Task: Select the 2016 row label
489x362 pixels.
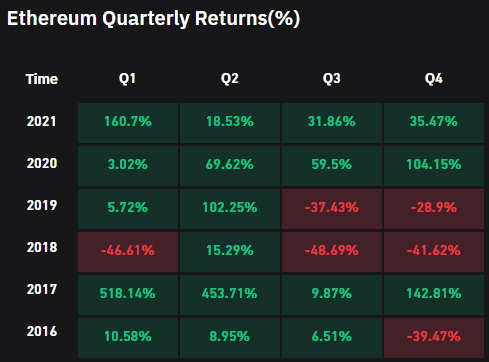Action: pos(42,331)
